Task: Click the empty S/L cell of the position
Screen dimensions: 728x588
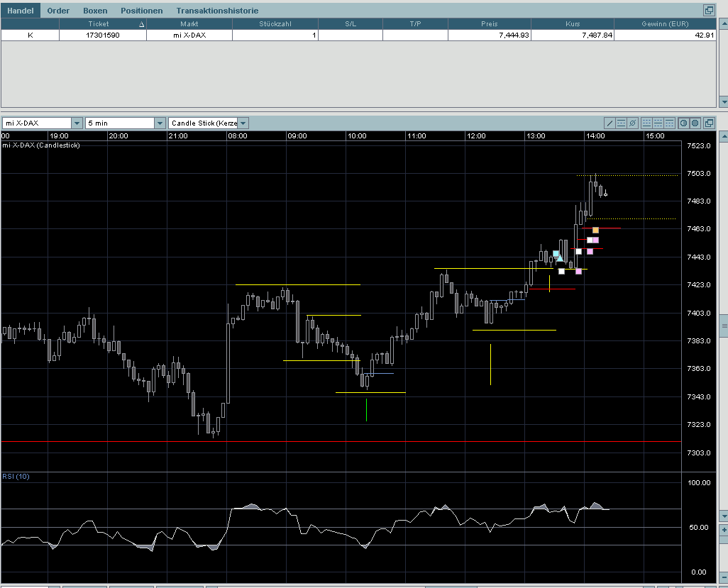Action: point(351,35)
